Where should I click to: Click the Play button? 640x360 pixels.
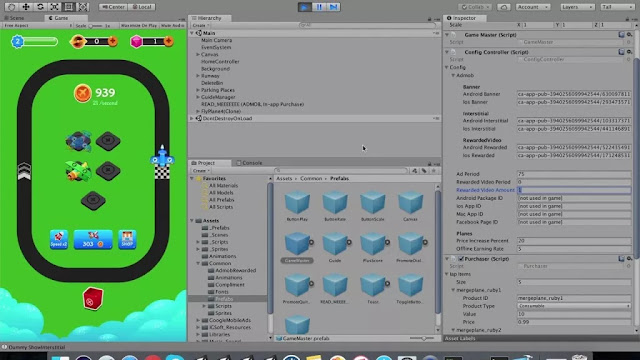point(304,7)
